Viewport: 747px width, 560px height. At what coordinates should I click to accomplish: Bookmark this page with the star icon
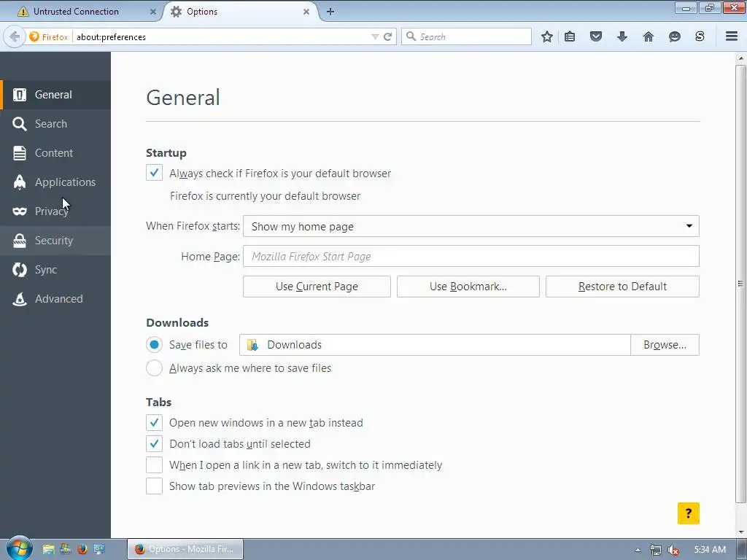point(547,36)
